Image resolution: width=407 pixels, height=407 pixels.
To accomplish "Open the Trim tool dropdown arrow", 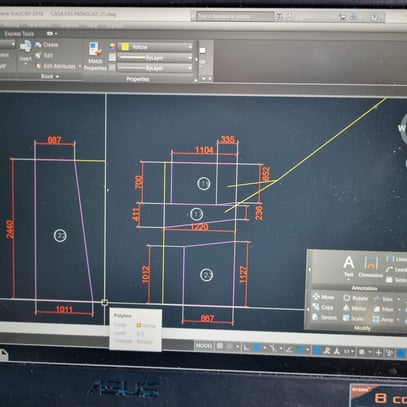I will click(398, 299).
